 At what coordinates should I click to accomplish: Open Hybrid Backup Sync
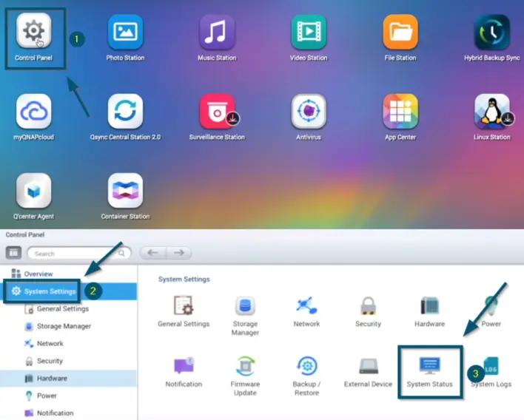pyautogui.click(x=492, y=32)
